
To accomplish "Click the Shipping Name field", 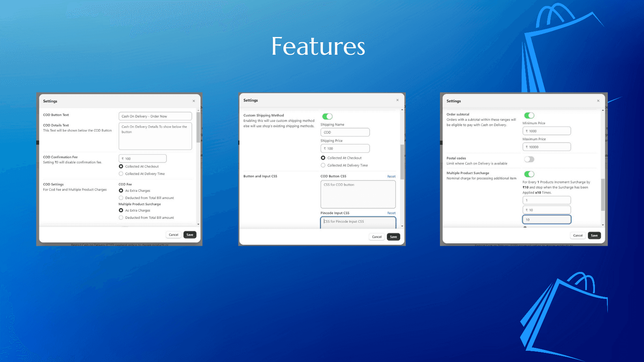I will (x=345, y=132).
